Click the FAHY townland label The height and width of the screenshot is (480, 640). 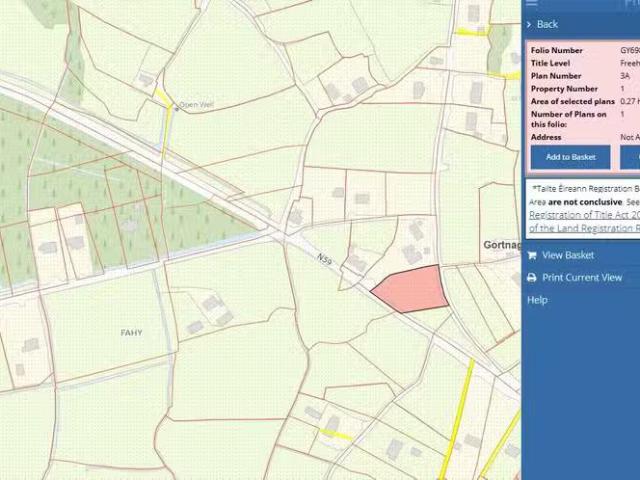point(131,333)
